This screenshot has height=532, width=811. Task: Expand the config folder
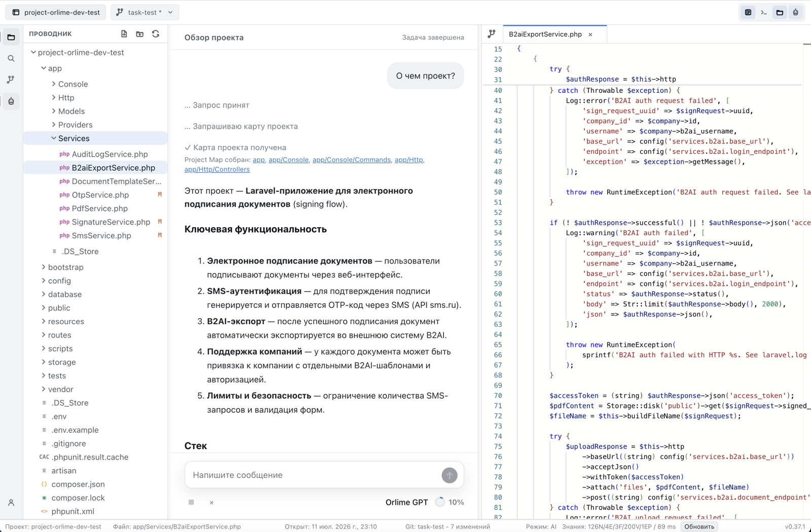(x=44, y=281)
